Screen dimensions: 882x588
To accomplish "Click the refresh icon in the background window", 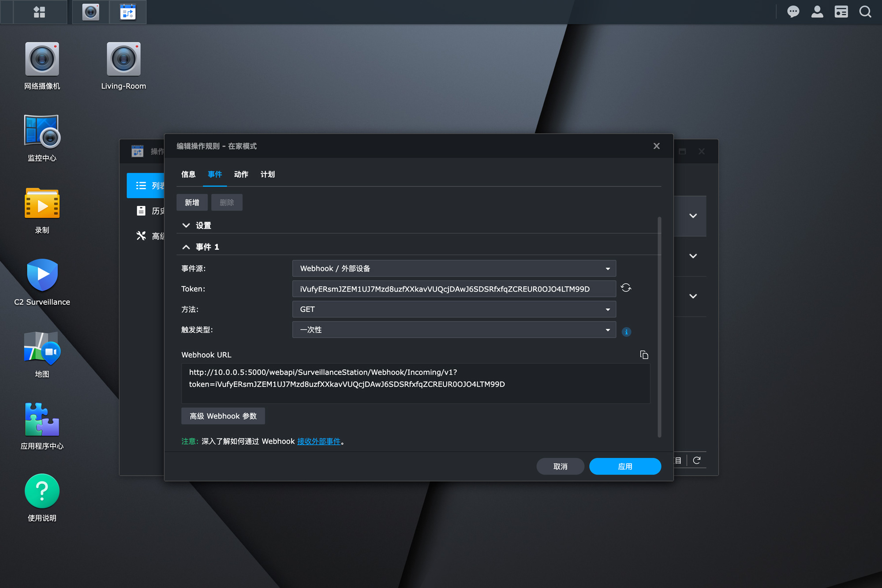I will pyautogui.click(x=697, y=461).
